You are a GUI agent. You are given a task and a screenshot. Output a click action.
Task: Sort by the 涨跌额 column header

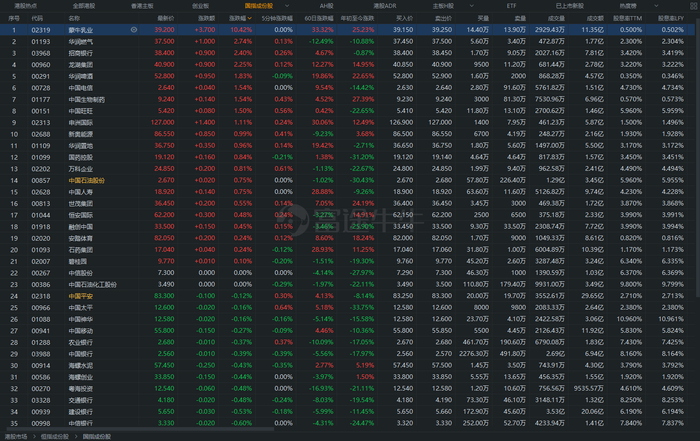[x=206, y=18]
